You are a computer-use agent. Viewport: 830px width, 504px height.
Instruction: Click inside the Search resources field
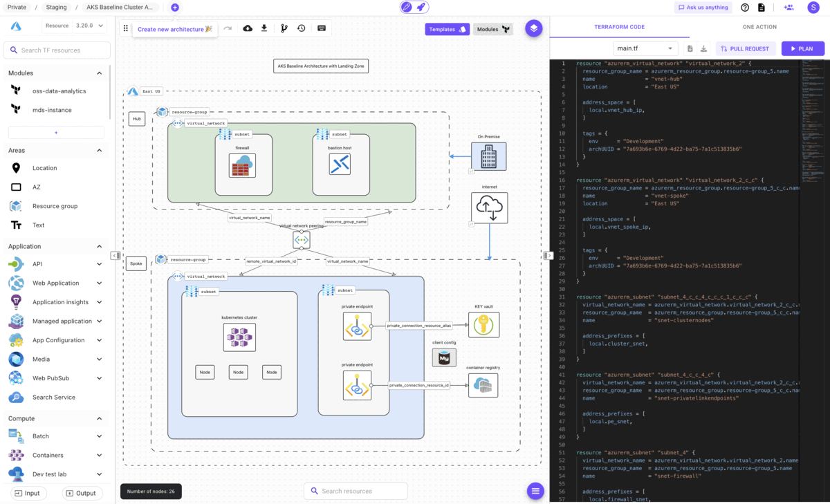tap(356, 490)
